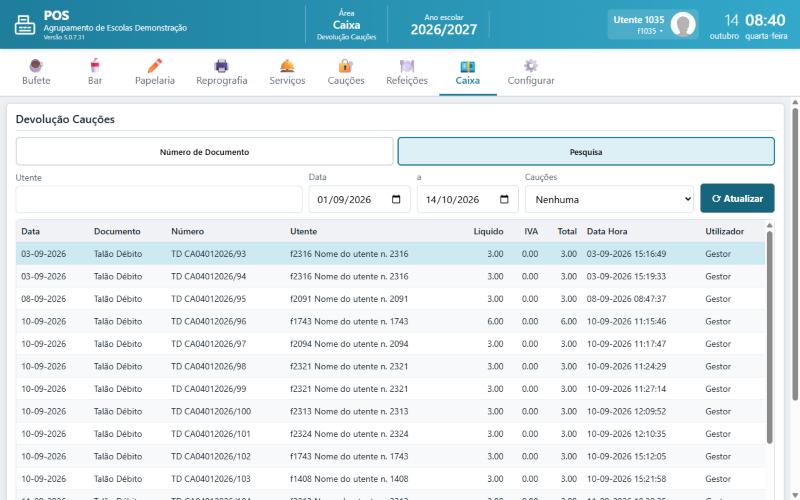
Task: Select row TD CA04012026/98
Action: tap(390, 366)
